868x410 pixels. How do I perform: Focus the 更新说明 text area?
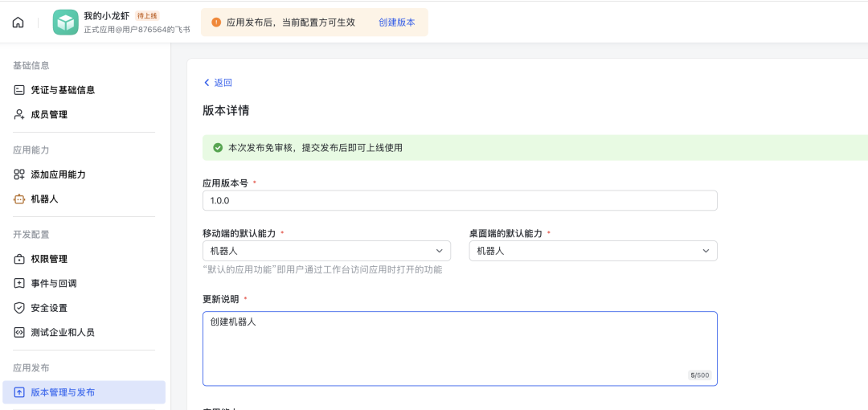point(460,349)
